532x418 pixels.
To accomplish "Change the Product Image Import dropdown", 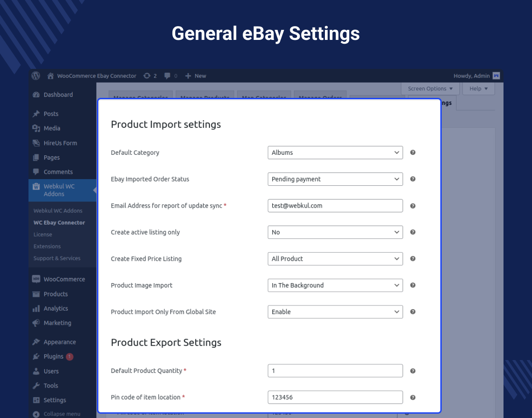I will tap(335, 285).
